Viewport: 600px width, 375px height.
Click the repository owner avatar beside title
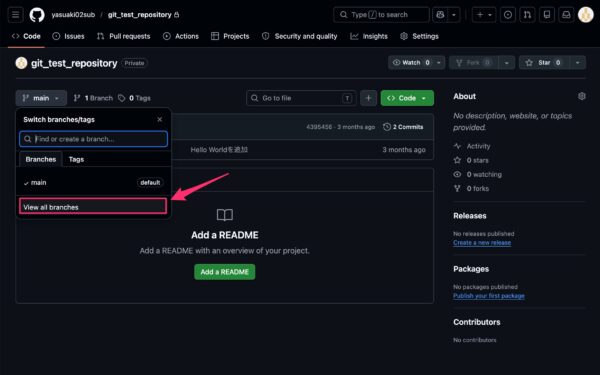21,63
